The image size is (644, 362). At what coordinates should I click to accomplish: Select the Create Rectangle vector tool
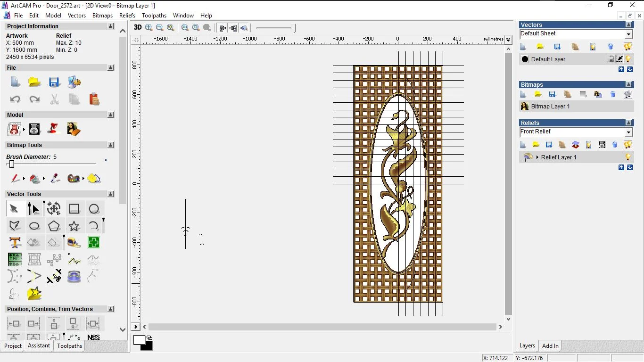pyautogui.click(x=74, y=209)
